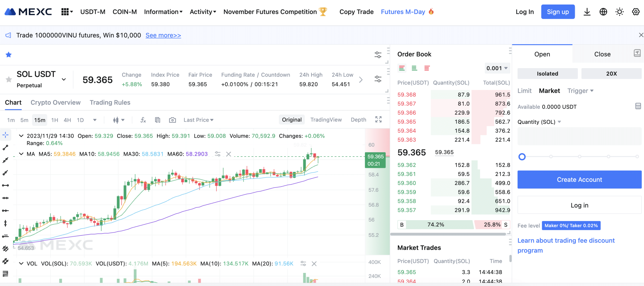Image resolution: width=644 pixels, height=286 pixels.
Task: Select the trend line drawing tool
Action: (x=6, y=148)
